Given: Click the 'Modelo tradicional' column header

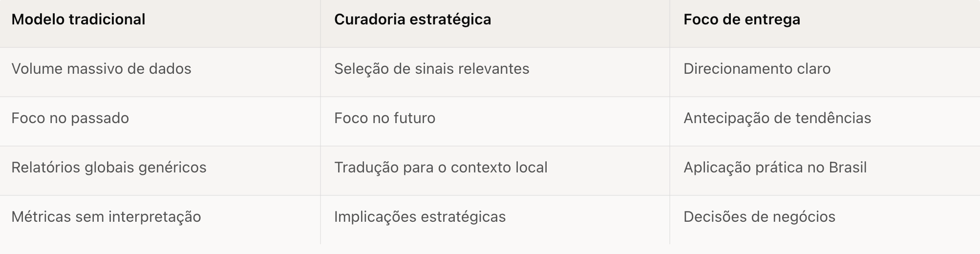Looking at the screenshot, I should [x=78, y=20].
